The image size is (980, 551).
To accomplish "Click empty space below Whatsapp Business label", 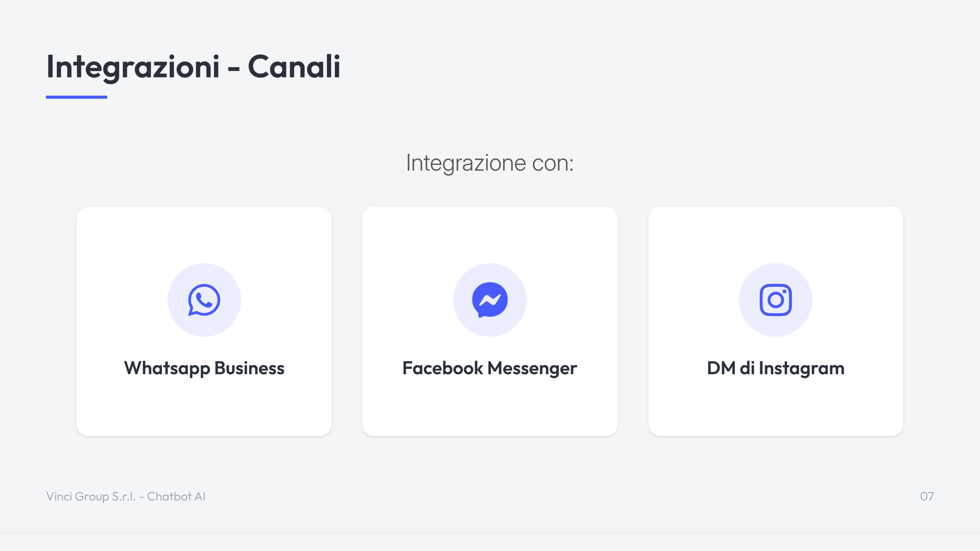I will pyautogui.click(x=204, y=408).
